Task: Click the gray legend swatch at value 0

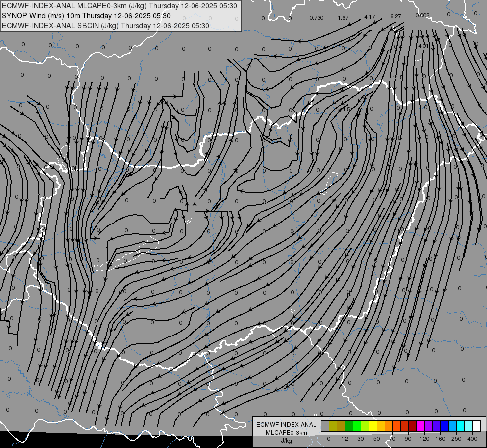Action: point(325,426)
